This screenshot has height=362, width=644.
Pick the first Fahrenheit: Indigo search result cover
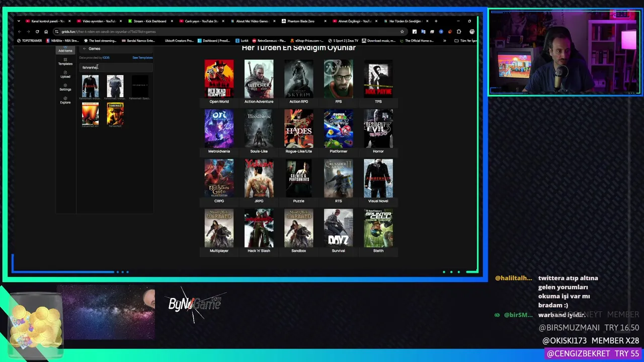(x=91, y=85)
